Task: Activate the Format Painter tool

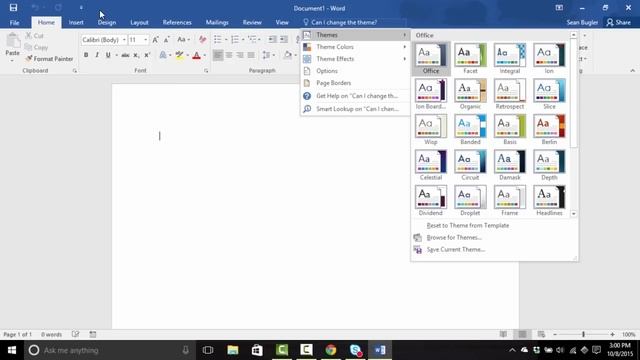Action: [x=49, y=59]
